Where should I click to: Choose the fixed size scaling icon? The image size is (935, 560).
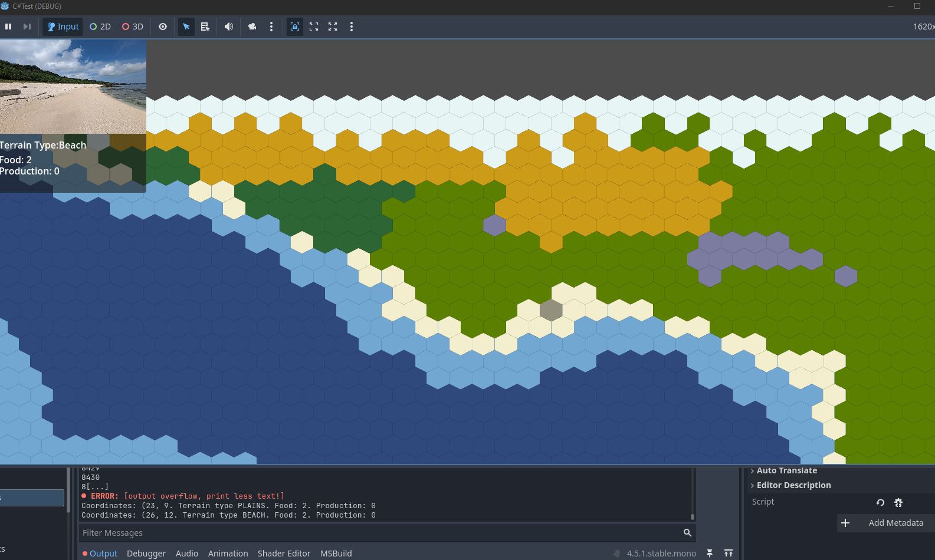pos(314,27)
